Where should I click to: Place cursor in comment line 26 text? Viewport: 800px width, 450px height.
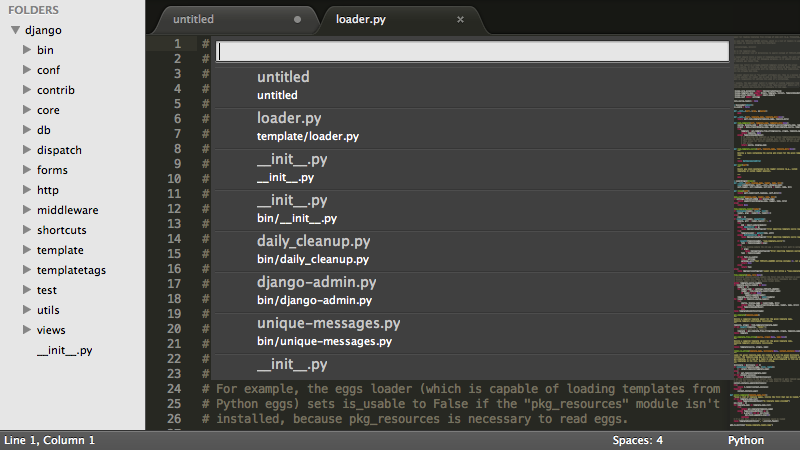(x=414, y=419)
